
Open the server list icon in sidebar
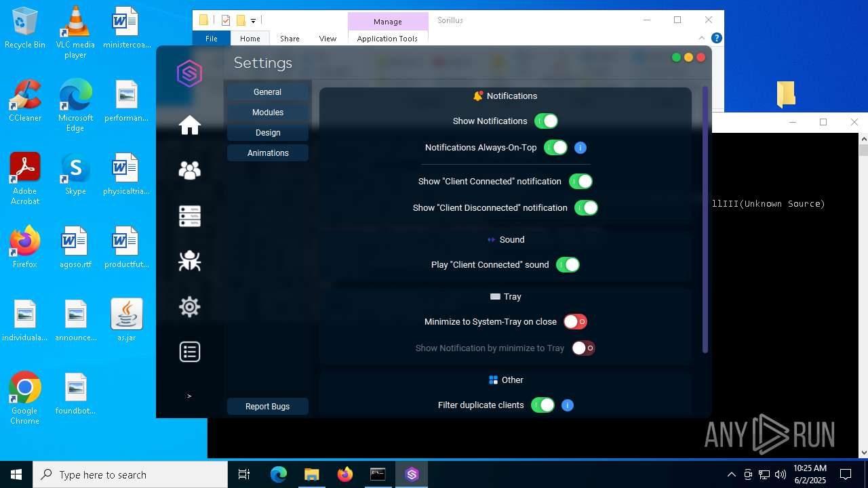tap(190, 216)
